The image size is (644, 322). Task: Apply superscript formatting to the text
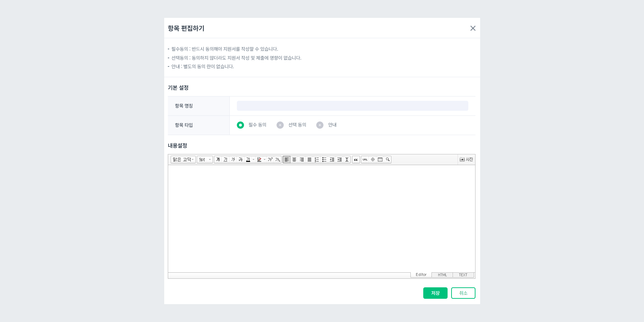click(x=270, y=159)
